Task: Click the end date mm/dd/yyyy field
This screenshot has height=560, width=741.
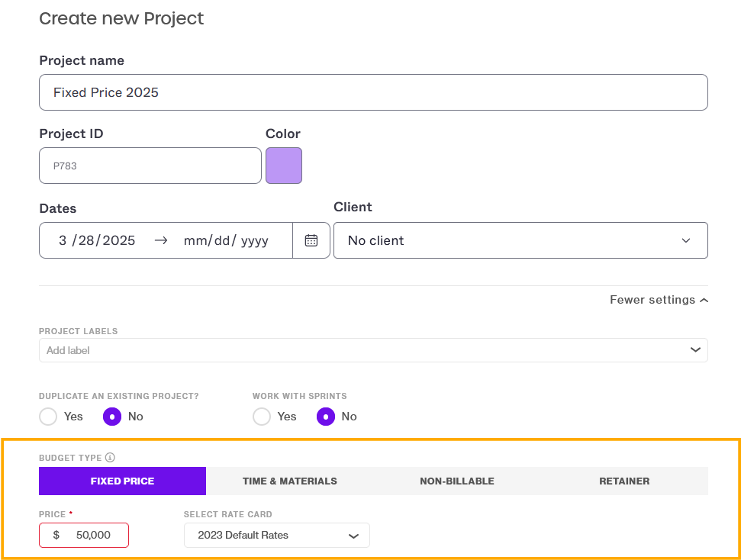Action: tap(226, 240)
